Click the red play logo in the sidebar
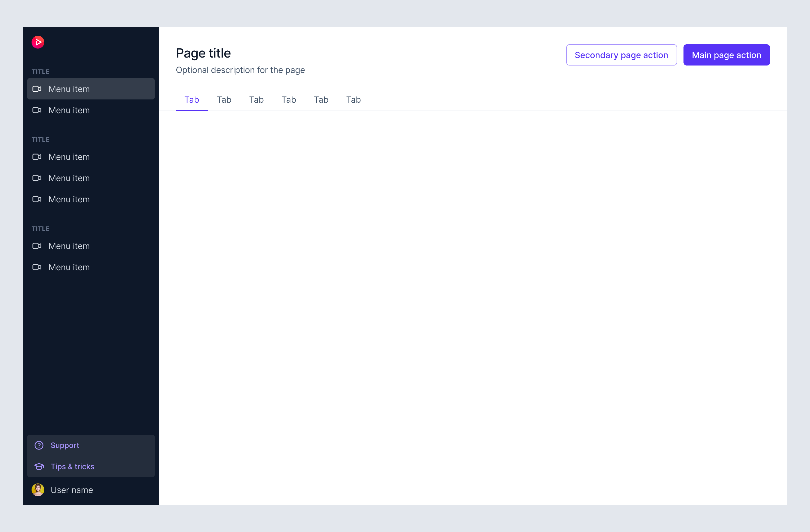The width and height of the screenshot is (810, 532). click(x=38, y=42)
